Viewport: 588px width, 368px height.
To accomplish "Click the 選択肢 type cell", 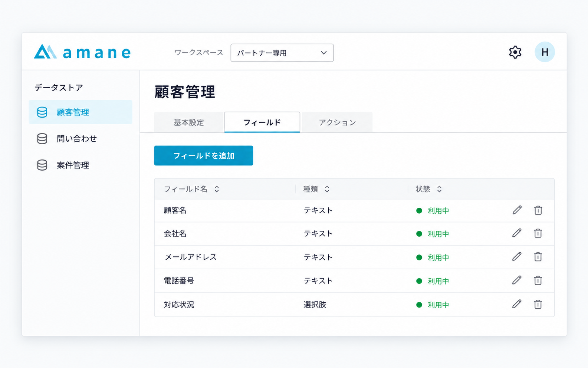I will [x=315, y=304].
